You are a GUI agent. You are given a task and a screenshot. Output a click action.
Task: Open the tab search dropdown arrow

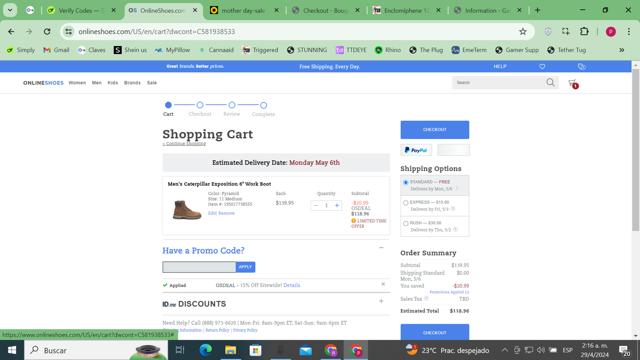tap(10, 10)
